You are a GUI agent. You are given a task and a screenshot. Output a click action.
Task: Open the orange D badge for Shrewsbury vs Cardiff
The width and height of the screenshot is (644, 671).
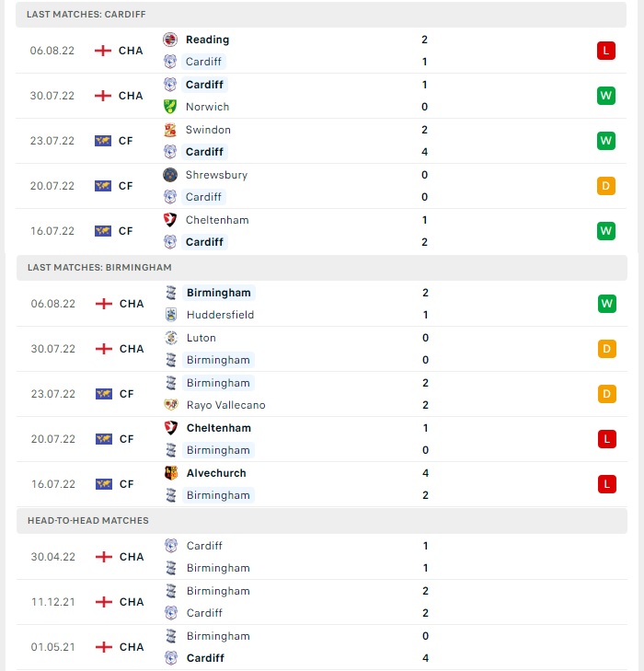[606, 186]
